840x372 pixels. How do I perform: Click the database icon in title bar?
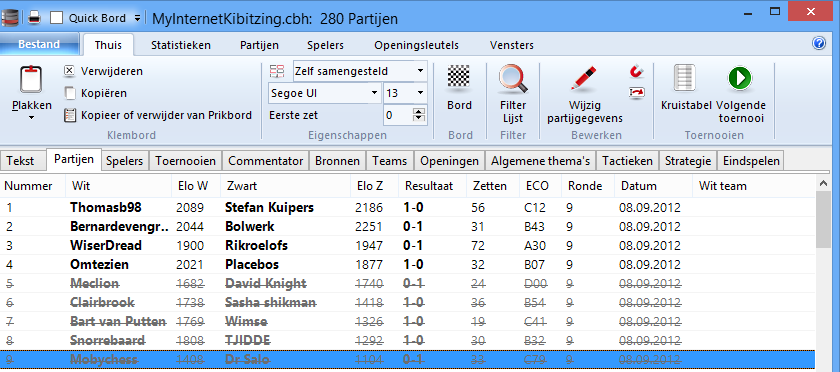tap(10, 18)
